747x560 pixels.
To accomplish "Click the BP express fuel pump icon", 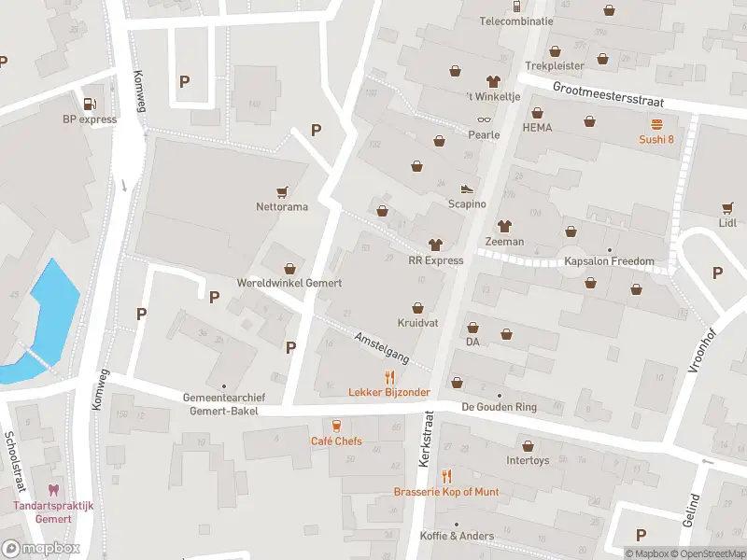I will pyautogui.click(x=90, y=104).
